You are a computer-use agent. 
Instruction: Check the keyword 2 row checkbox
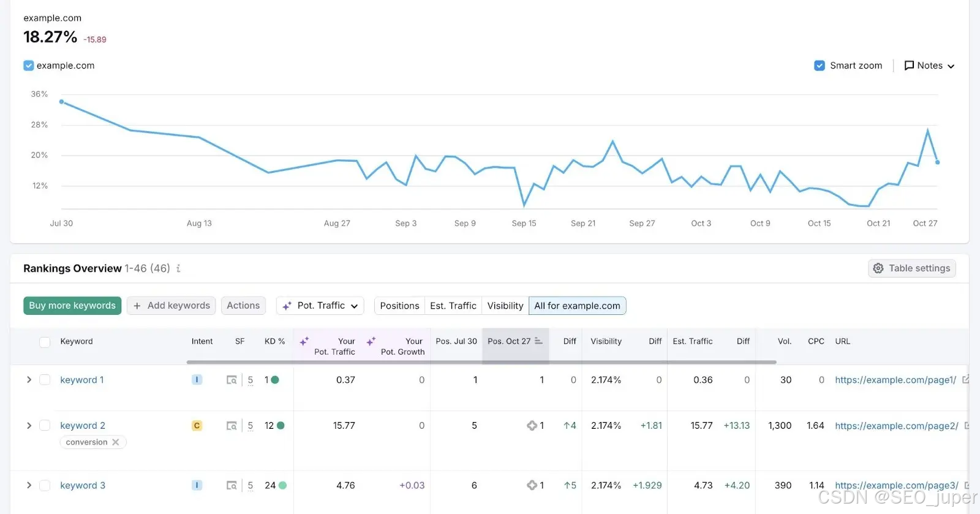click(x=45, y=425)
